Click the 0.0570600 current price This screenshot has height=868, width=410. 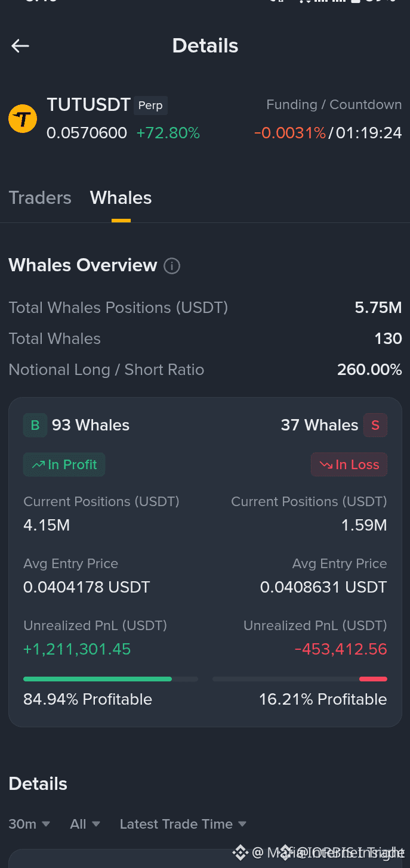click(87, 132)
